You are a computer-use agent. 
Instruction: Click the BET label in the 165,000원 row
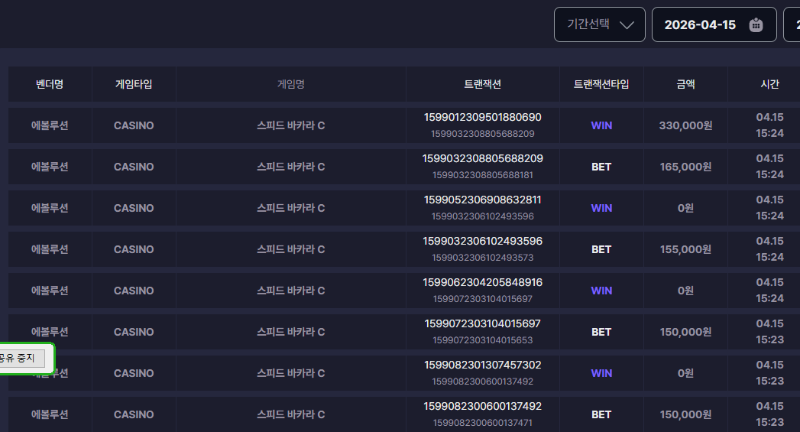[601, 167]
